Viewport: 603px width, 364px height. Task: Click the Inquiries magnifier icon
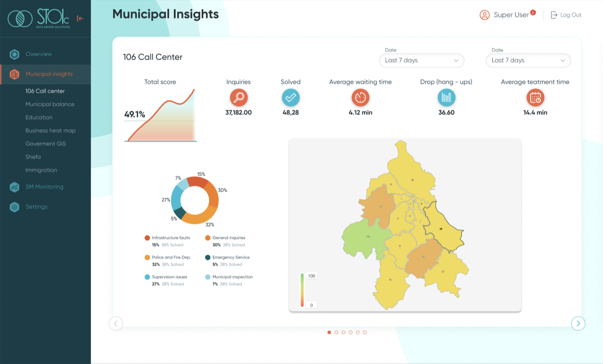click(238, 98)
